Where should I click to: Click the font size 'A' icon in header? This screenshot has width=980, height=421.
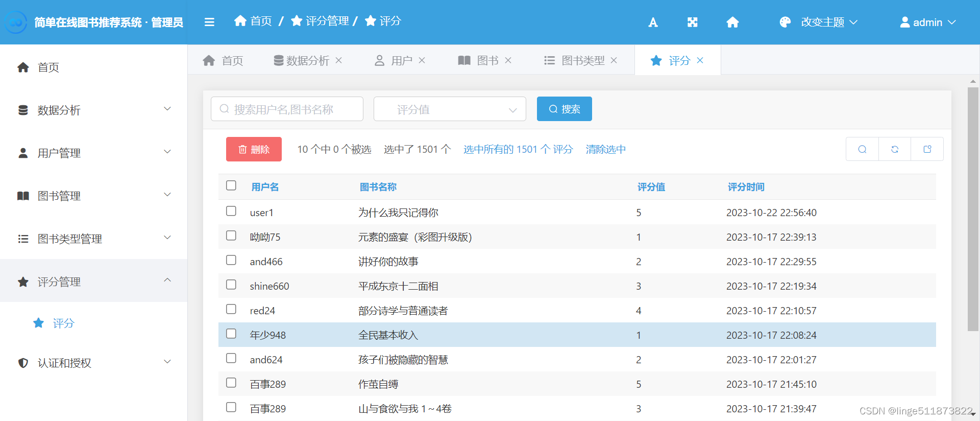coord(653,22)
